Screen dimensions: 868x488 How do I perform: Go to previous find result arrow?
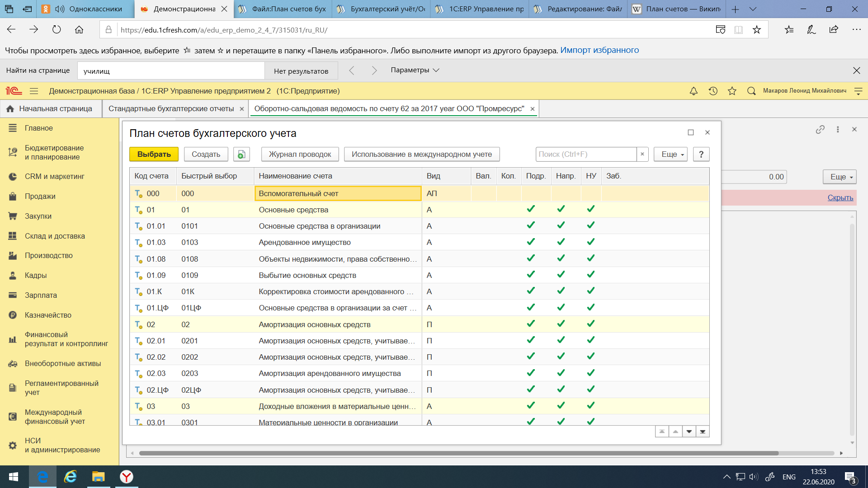tap(352, 70)
